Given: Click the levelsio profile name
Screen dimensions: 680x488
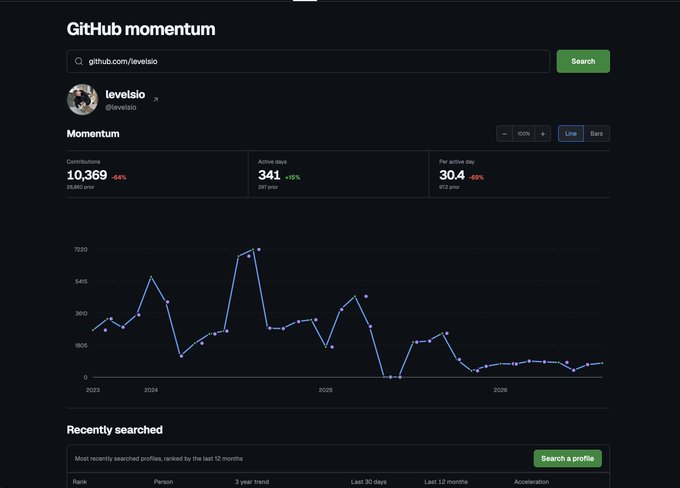Looking at the screenshot, I should pos(125,94).
